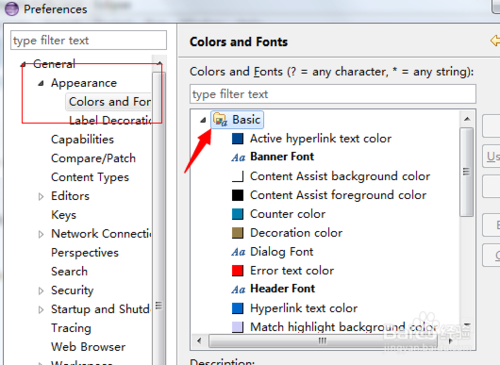Viewport: 500px width, 365px height.
Task: Open the Perspectives preference page
Action: (85, 253)
